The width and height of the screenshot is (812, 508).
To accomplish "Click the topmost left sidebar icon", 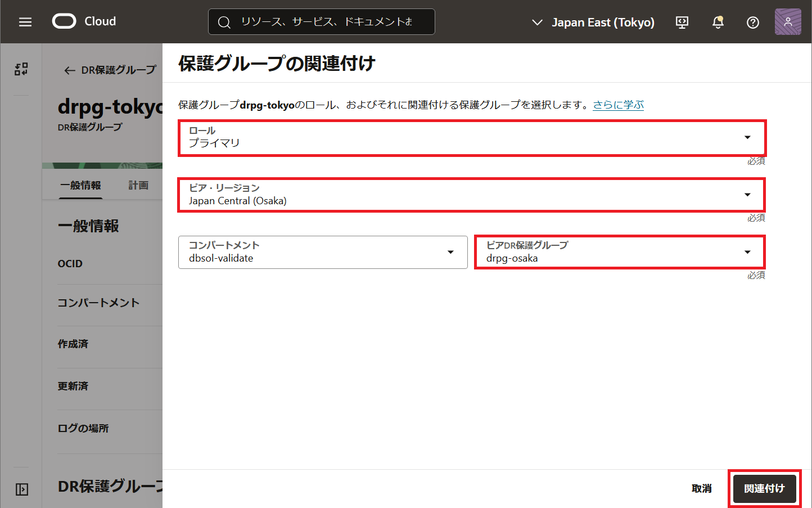I will [21, 69].
